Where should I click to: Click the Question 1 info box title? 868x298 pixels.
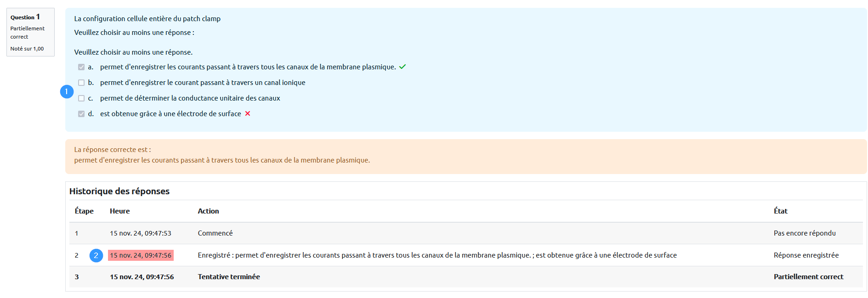coord(25,17)
